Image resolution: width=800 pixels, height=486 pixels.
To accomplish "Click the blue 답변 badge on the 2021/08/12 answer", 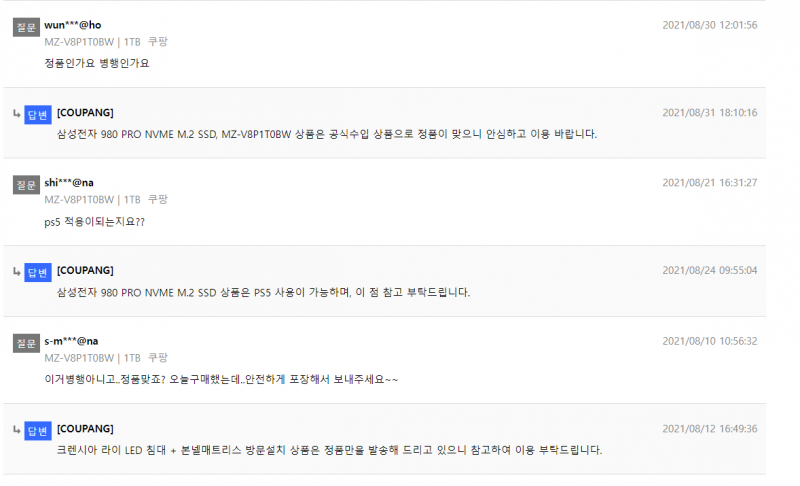I will point(38,431).
